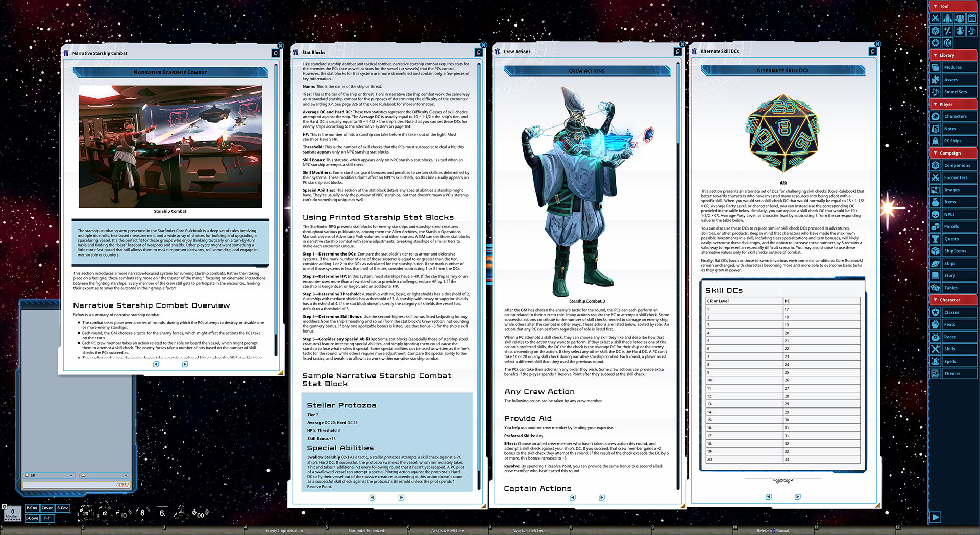The width and height of the screenshot is (980, 535).
Task: Click the Assets puzzle-piece icon
Action: tap(935, 80)
